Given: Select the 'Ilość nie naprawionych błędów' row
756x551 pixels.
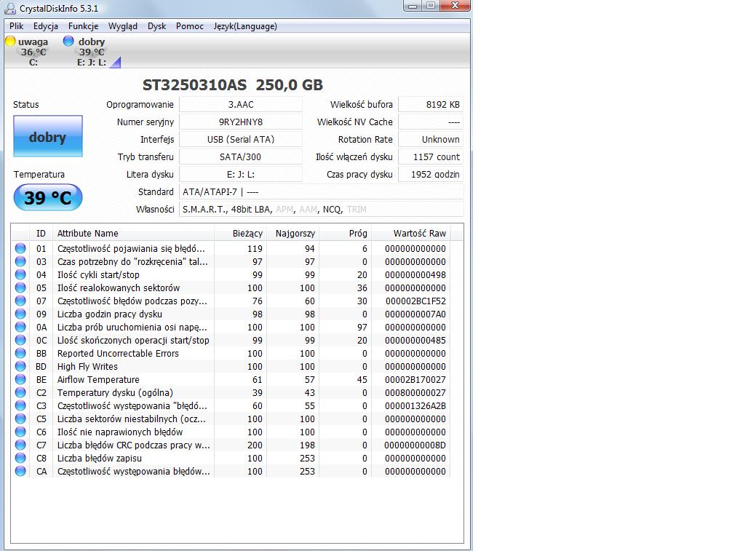Looking at the screenshot, I should 231,432.
